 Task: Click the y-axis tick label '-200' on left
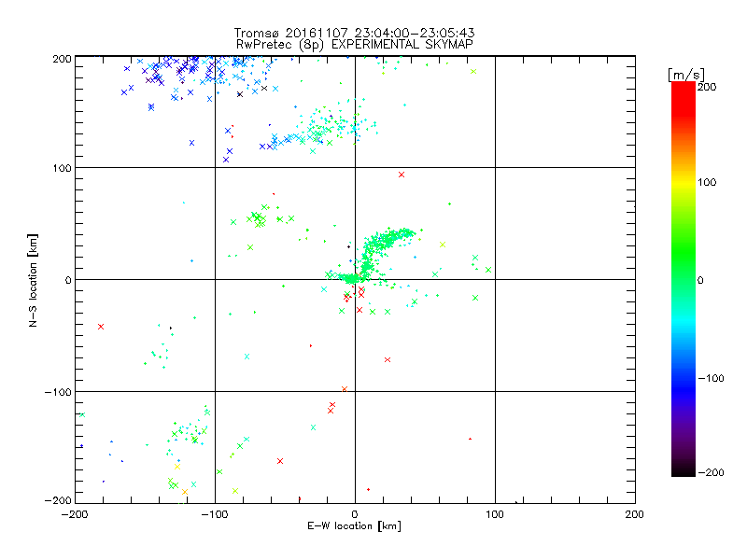click(58, 500)
